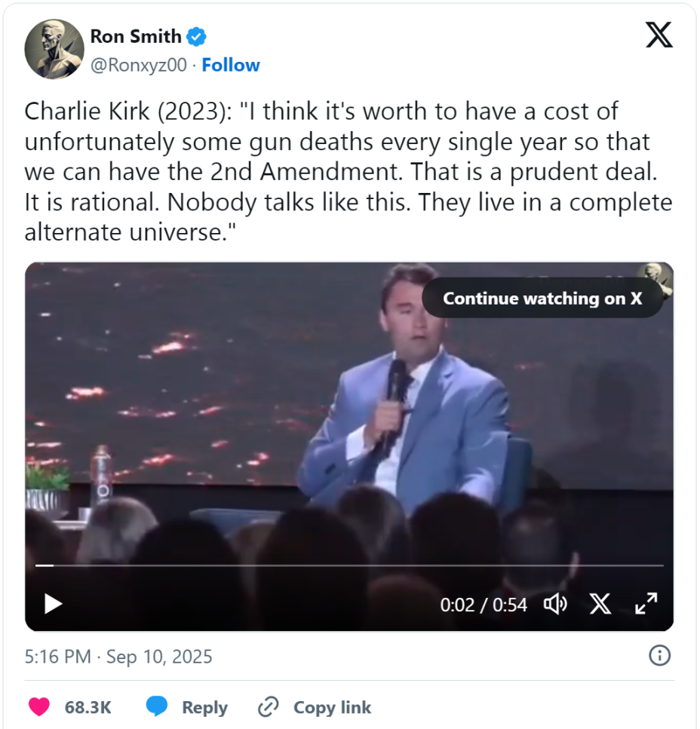The width and height of the screenshot is (700, 729).
Task: Click the blue verified badge
Action: (x=197, y=36)
